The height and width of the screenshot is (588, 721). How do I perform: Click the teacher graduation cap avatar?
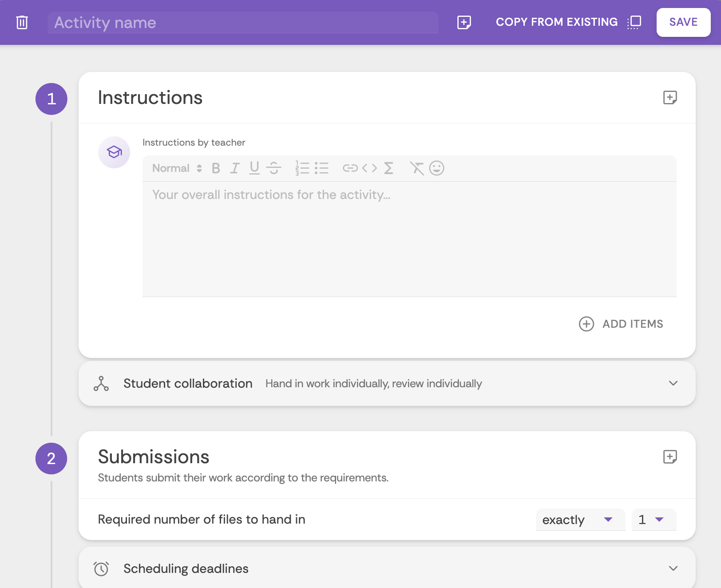tap(114, 152)
